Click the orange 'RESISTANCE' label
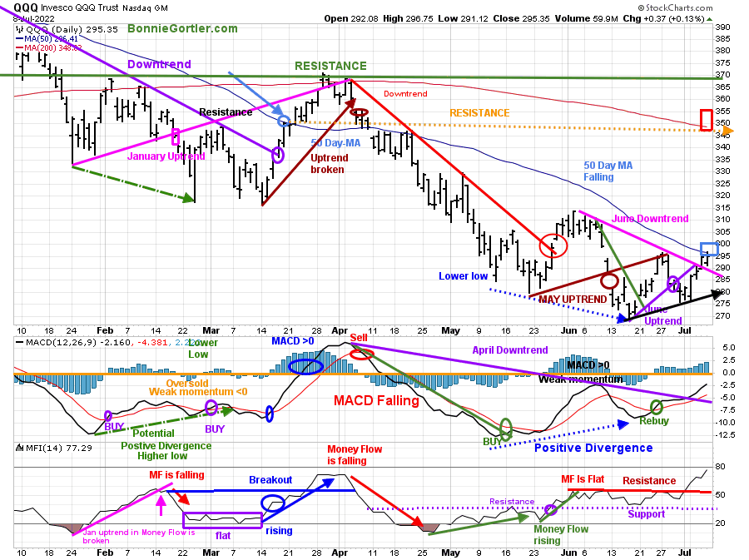The image size is (749, 560). point(479,113)
